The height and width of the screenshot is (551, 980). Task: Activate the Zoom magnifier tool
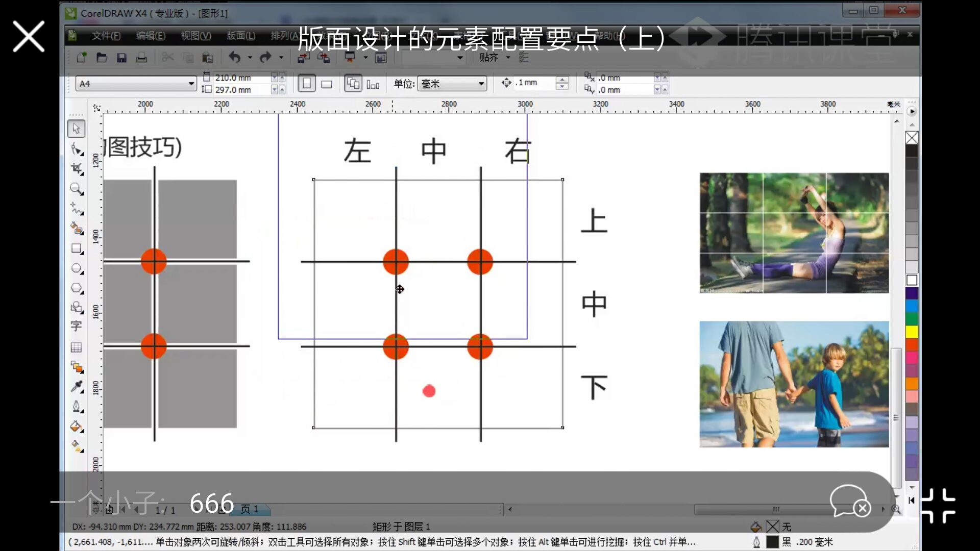77,189
